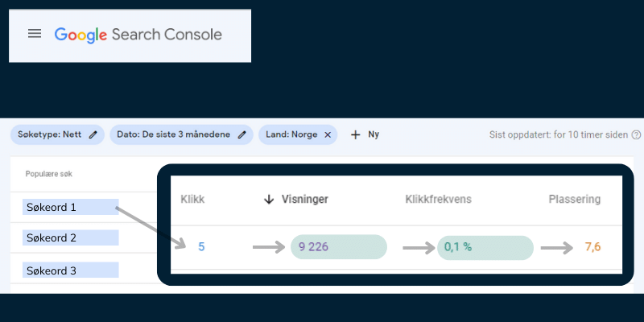644x322 pixels.
Task: Sort by the Klikk column header
Action: [x=192, y=200]
